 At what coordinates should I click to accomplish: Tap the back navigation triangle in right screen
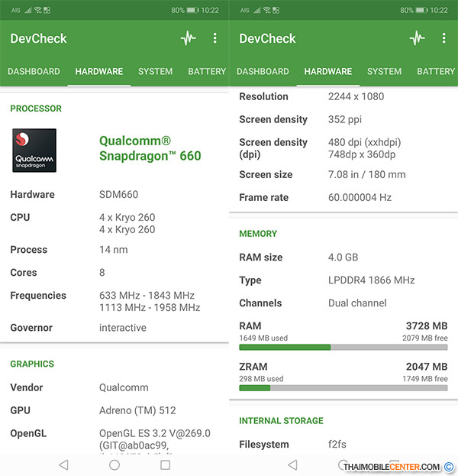292,465
